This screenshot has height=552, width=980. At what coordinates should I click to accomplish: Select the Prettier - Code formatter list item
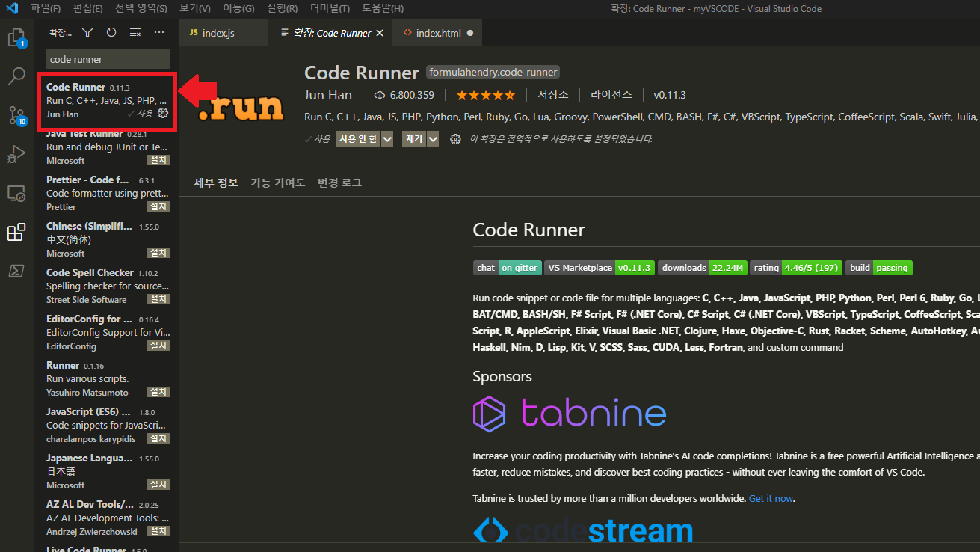click(x=107, y=193)
